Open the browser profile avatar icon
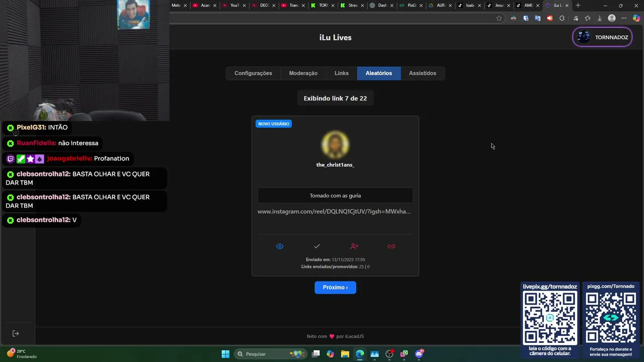 coord(612,18)
